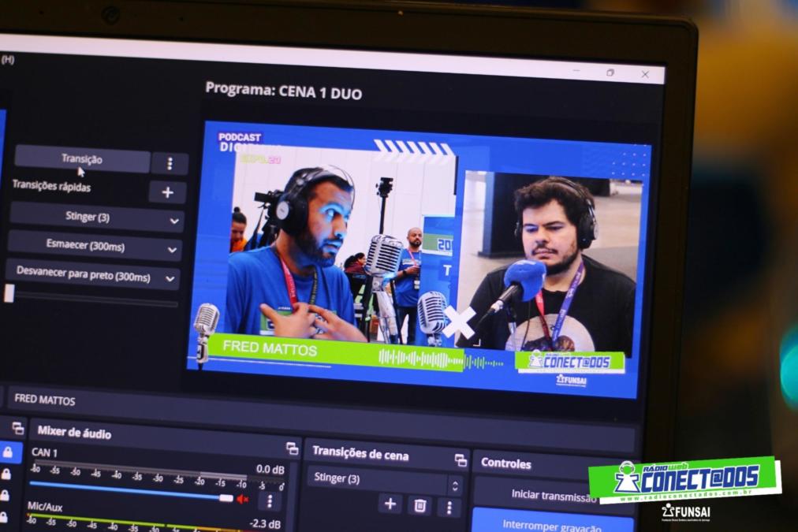798x532 pixels.
Task: Click the Transição button
Action: pyautogui.click(x=82, y=159)
